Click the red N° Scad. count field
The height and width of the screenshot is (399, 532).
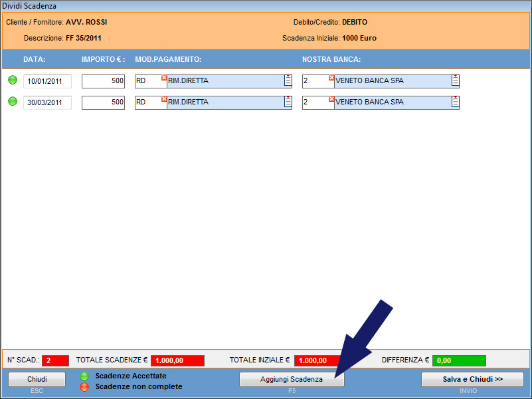click(x=55, y=360)
